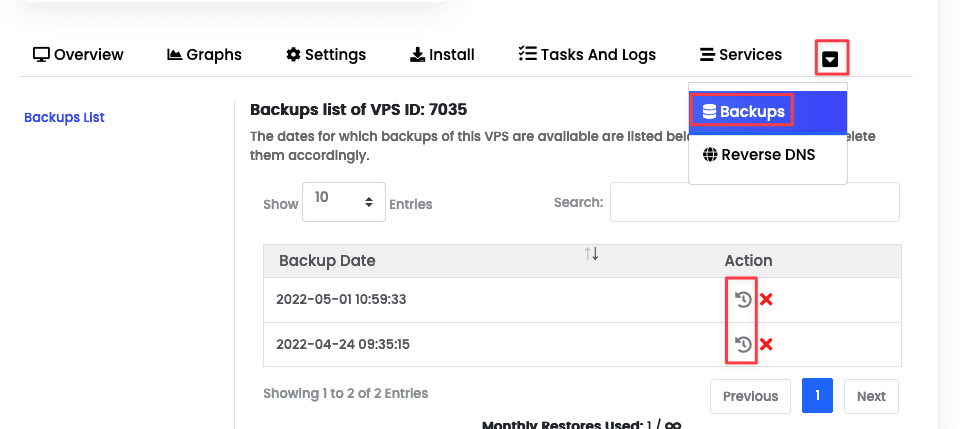The height and width of the screenshot is (429, 962).
Task: Delete the 2022-04-24 09:35:15 backup
Action: pyautogui.click(x=766, y=345)
